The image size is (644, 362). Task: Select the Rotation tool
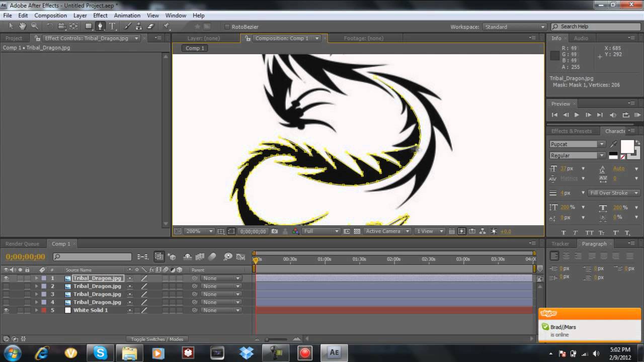click(x=50, y=26)
